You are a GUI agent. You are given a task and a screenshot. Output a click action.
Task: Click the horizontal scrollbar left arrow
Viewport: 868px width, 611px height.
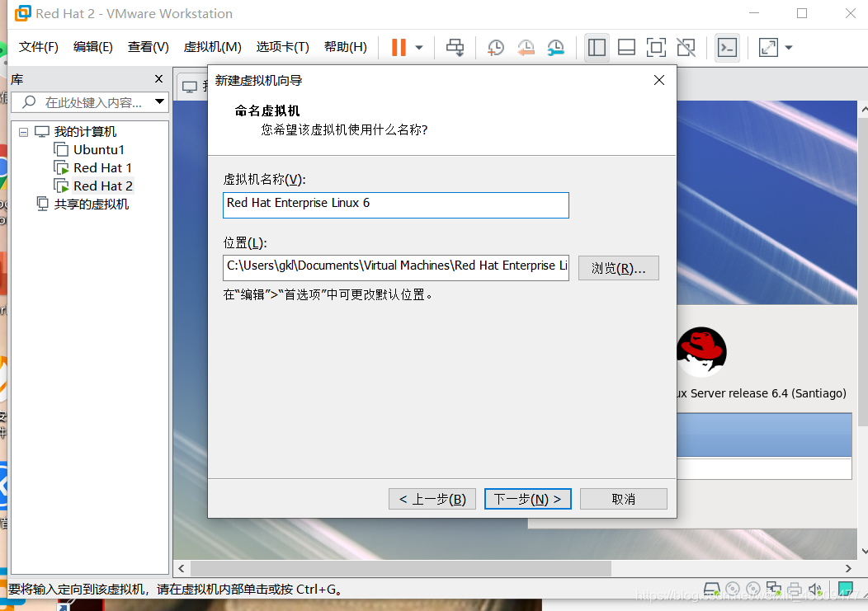(181, 568)
